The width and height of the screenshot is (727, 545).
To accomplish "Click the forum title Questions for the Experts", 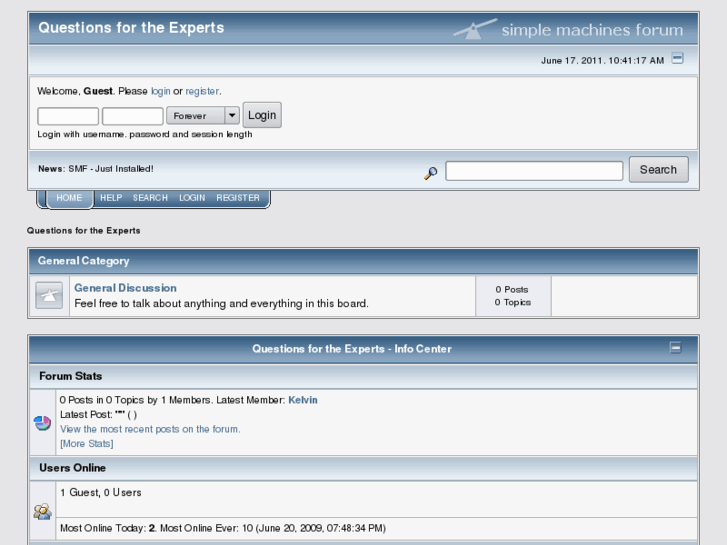I will click(131, 28).
